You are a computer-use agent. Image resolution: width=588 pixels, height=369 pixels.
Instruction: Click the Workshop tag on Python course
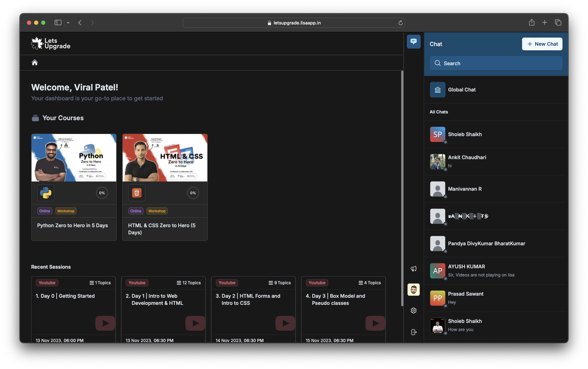[x=66, y=211]
